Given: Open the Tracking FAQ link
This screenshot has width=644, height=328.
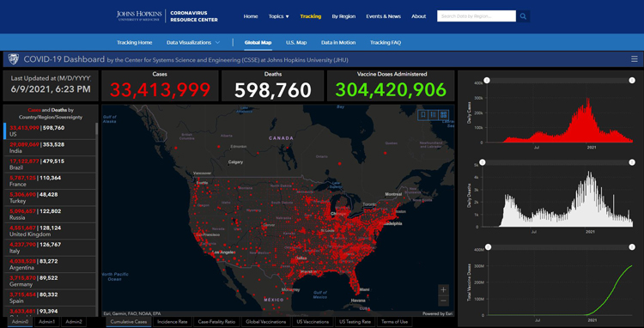Looking at the screenshot, I should point(386,43).
